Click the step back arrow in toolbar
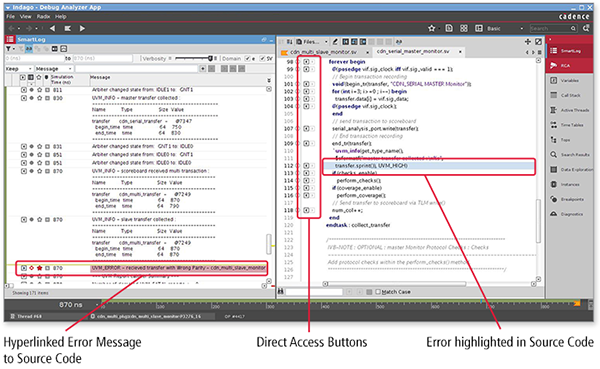 click(52, 28)
